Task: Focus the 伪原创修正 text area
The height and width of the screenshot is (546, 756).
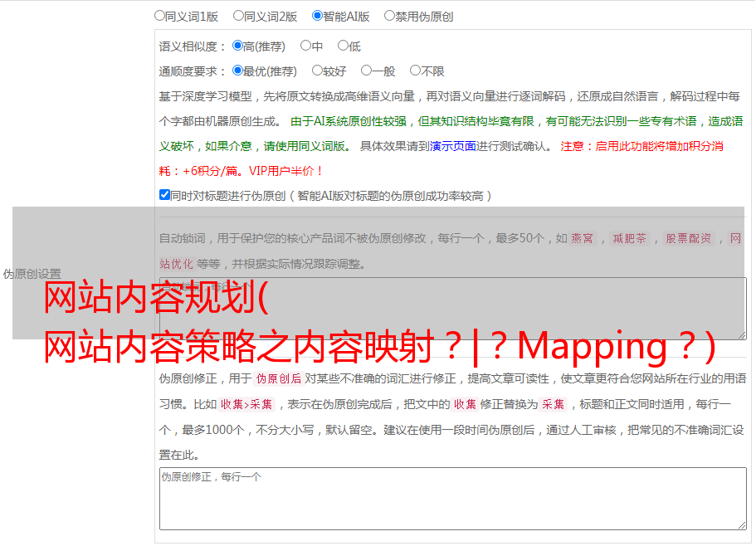Action: click(x=452, y=498)
